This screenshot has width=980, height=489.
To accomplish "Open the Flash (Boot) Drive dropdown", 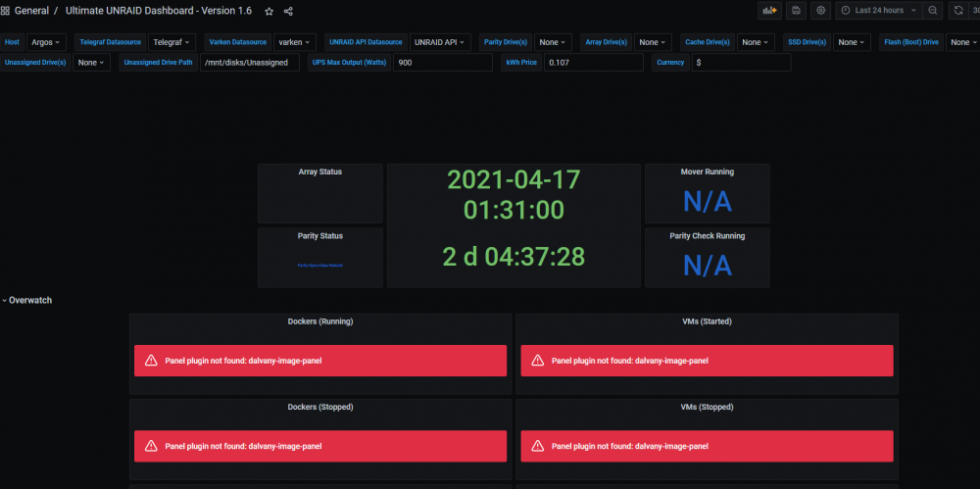I will [x=963, y=42].
